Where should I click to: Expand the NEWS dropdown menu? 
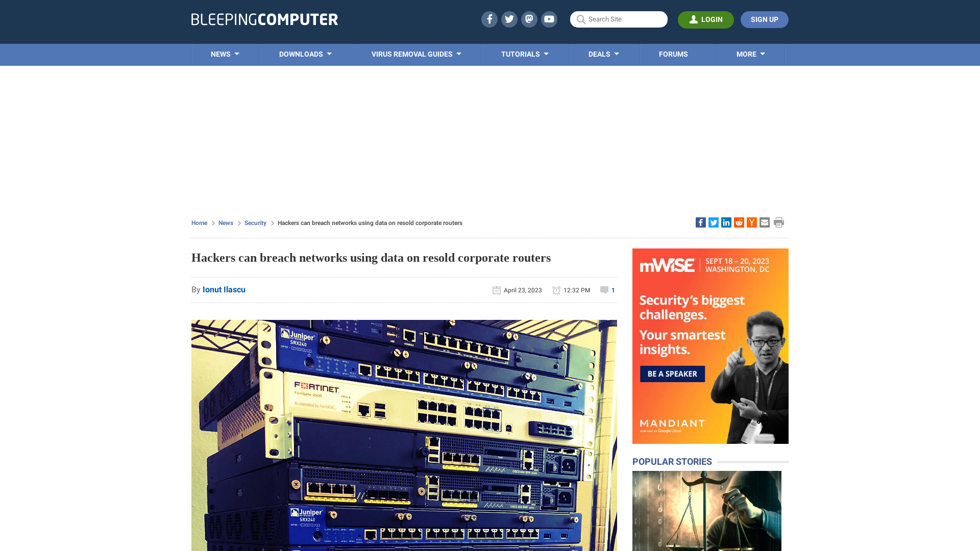pyautogui.click(x=225, y=54)
